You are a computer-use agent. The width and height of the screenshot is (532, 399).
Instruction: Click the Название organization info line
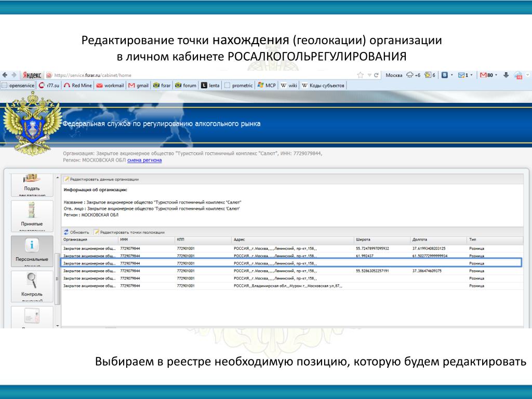click(x=152, y=202)
